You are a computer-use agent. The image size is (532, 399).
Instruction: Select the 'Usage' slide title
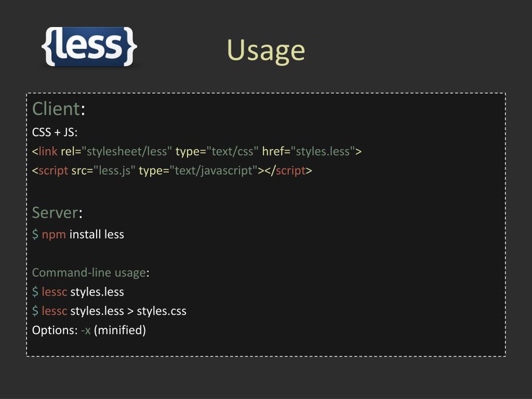point(266,50)
